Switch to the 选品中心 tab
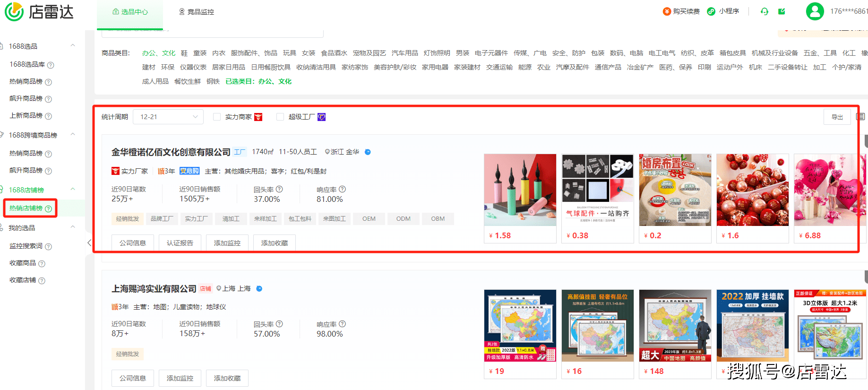Viewport: 868px width, 390px height. (x=130, y=12)
